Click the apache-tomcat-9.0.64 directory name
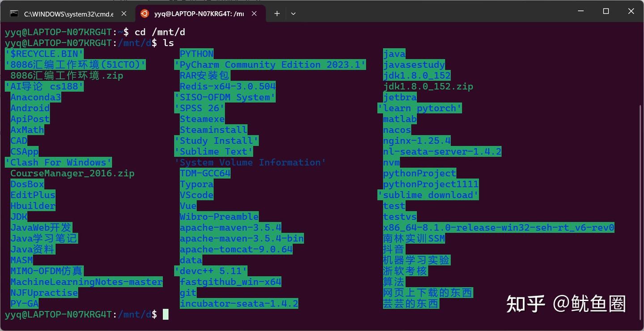This screenshot has height=331, width=644. (236, 249)
